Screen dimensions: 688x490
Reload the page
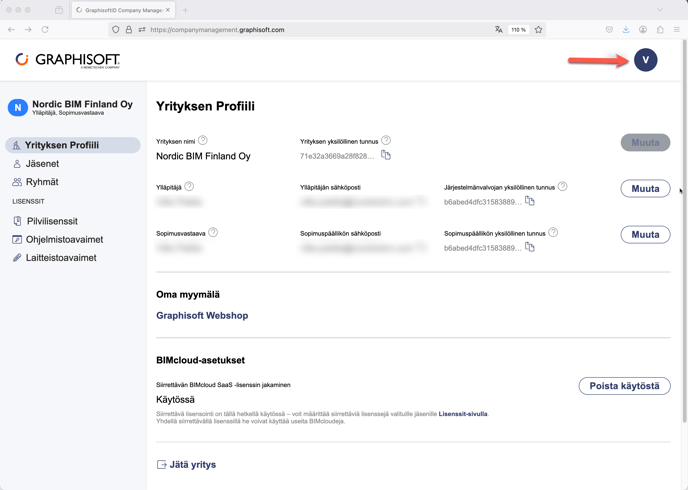(x=45, y=29)
